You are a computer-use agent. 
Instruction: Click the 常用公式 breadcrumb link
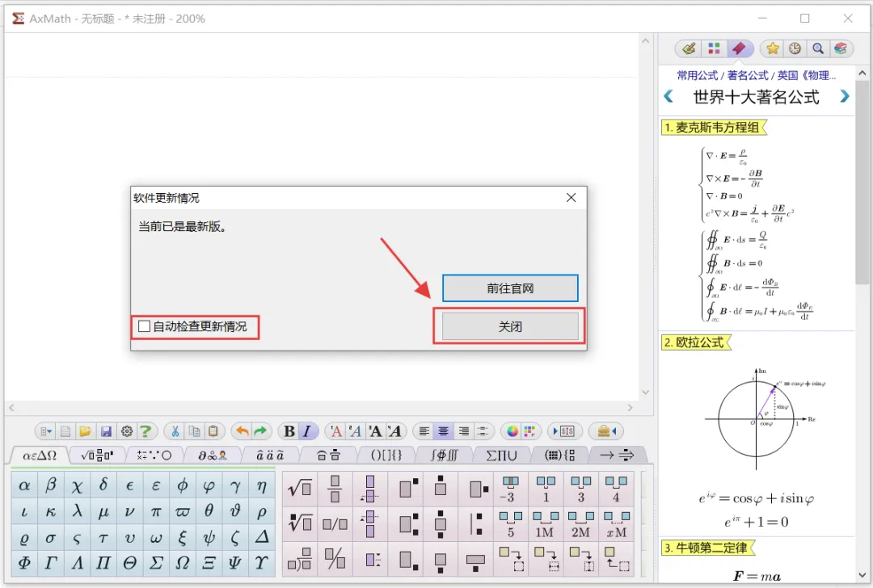tap(697, 75)
